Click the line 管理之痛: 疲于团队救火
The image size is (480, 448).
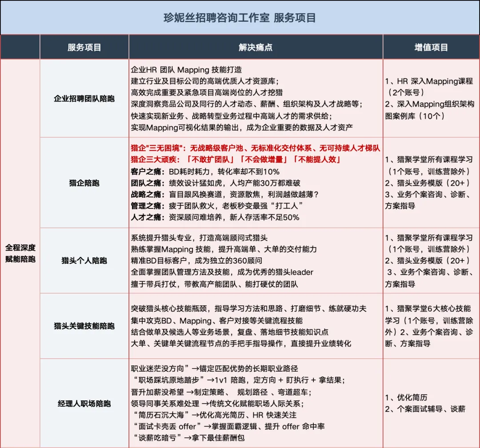(x=216, y=206)
